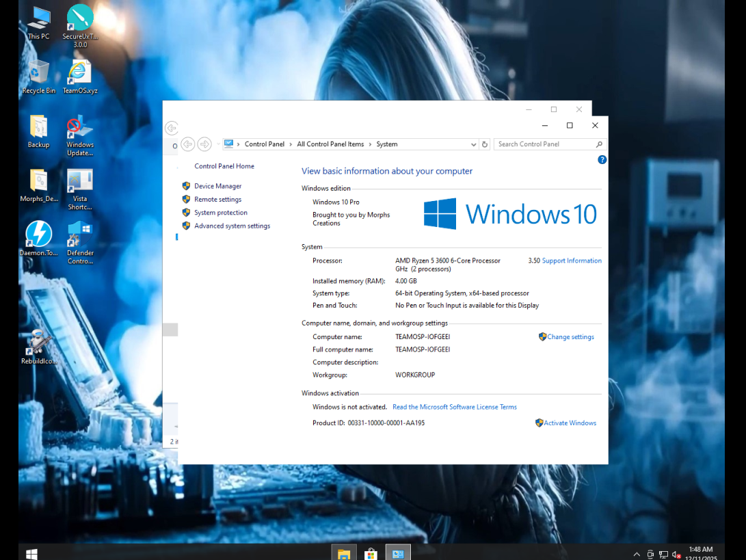
Task: Click the Windows 10 Pro edition text
Action: 336,202
